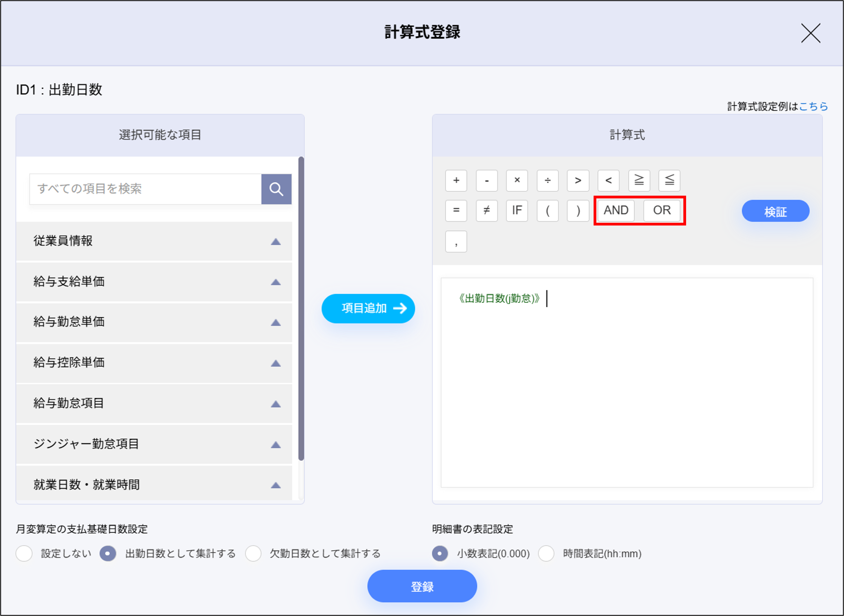The height and width of the screenshot is (616, 844).
Task: Open the 就業日数・就業時間 section
Action: pos(276,485)
